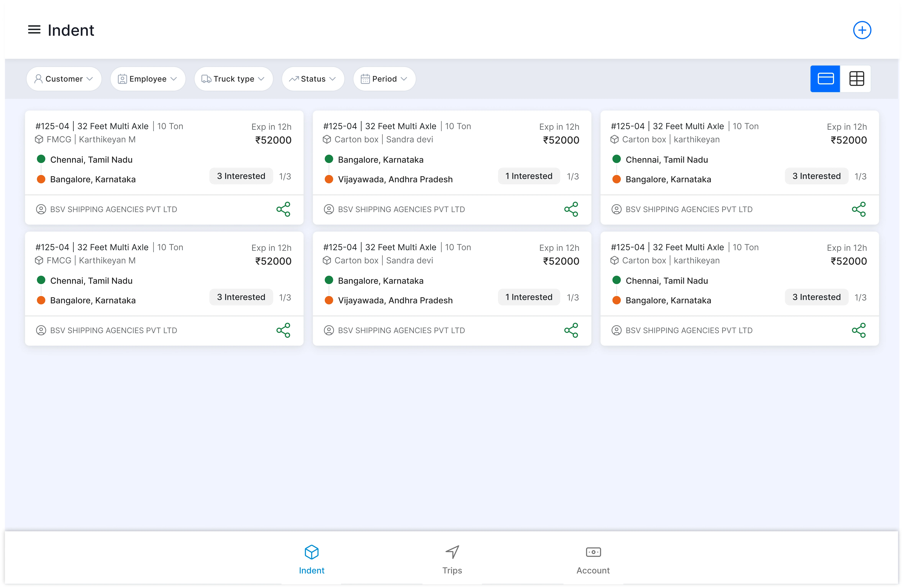Share the bottom-middle Vijayawada indent card
This screenshot has height=588, width=903.
pyautogui.click(x=571, y=330)
